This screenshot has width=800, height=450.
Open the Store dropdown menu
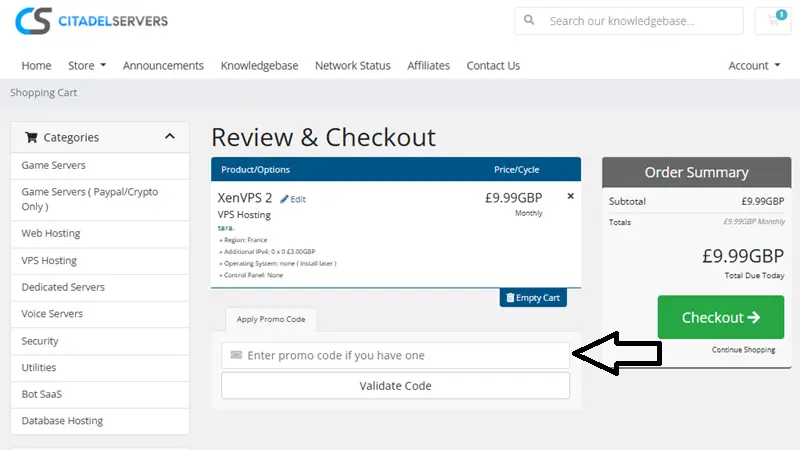click(87, 66)
